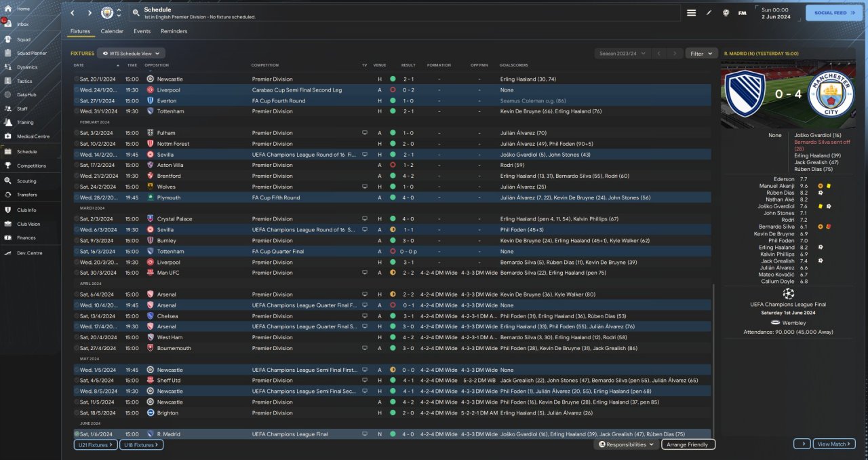Open the Filter dropdown
The height and width of the screenshot is (460, 868).
[701, 53]
